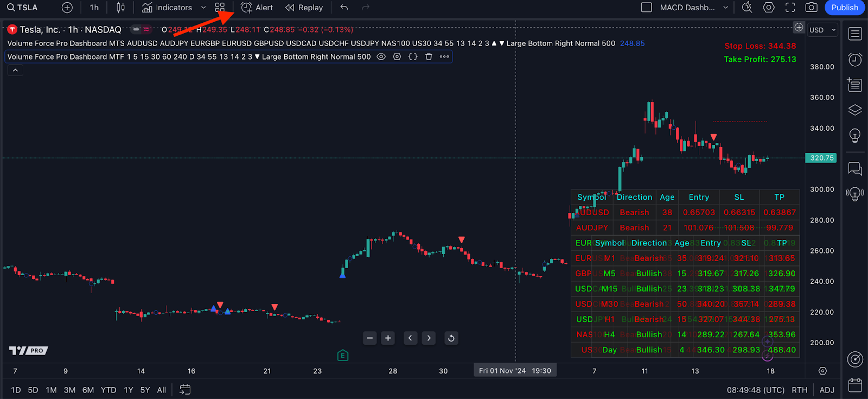Select 6M date range
Viewport: 868px width, 399px height.
click(88, 390)
